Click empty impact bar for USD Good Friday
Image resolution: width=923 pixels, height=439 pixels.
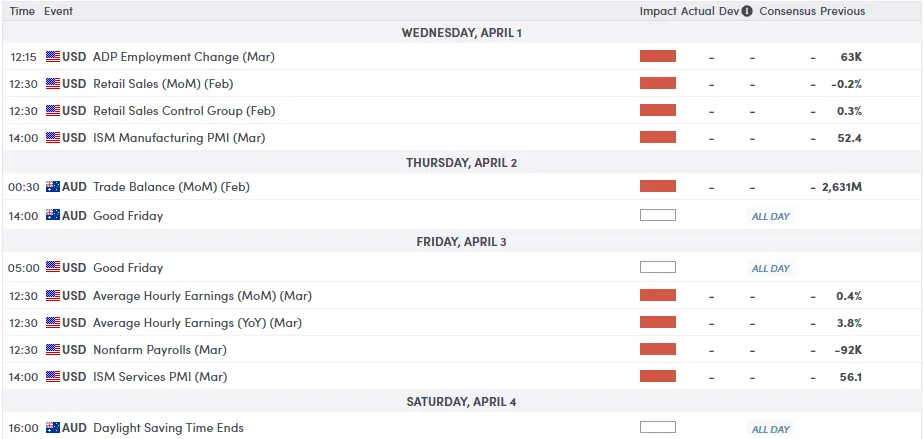(x=657, y=268)
